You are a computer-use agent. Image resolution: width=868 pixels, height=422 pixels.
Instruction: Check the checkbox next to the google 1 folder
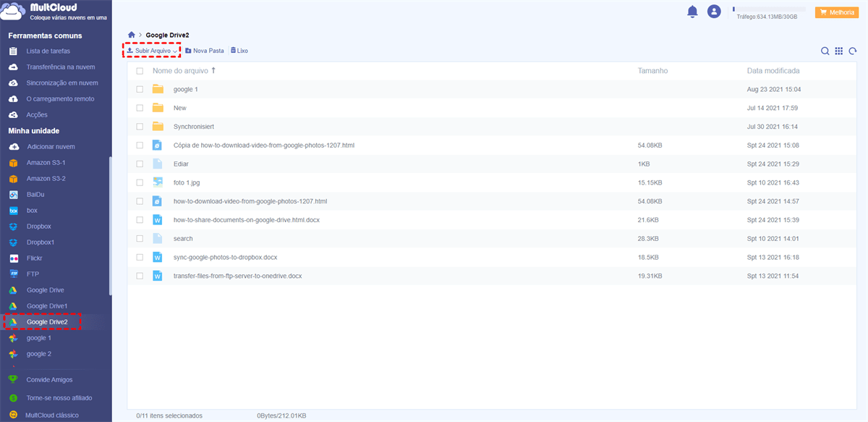click(x=140, y=88)
